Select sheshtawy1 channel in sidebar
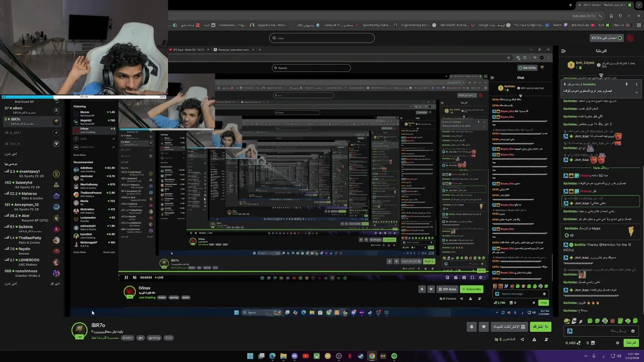 tap(32, 173)
